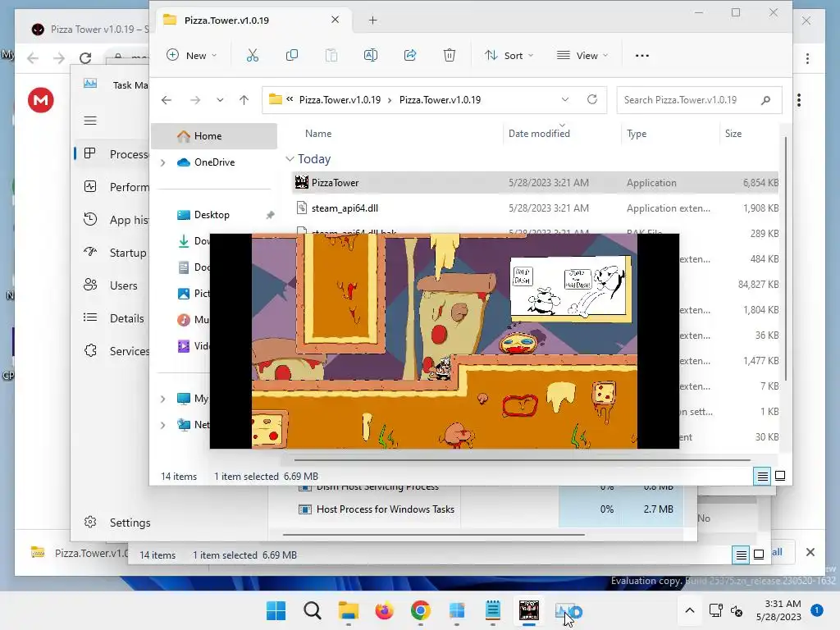840x630 pixels.
Task: Click the Delete trash icon in File Explorer
Action: (x=450, y=55)
